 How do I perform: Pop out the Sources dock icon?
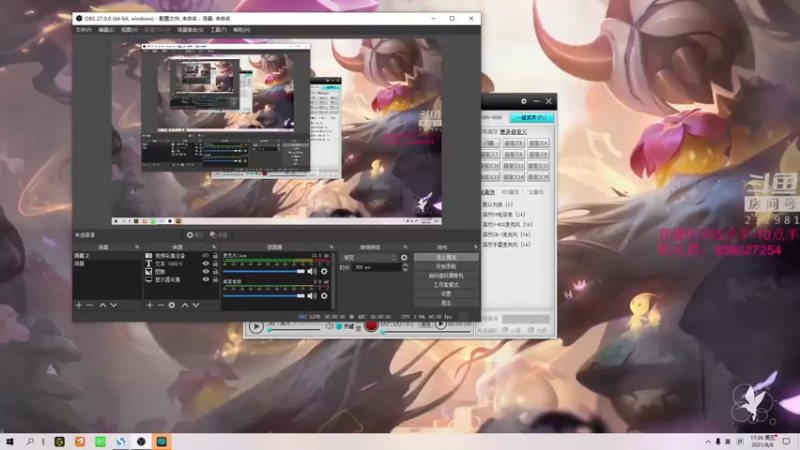[x=214, y=247]
